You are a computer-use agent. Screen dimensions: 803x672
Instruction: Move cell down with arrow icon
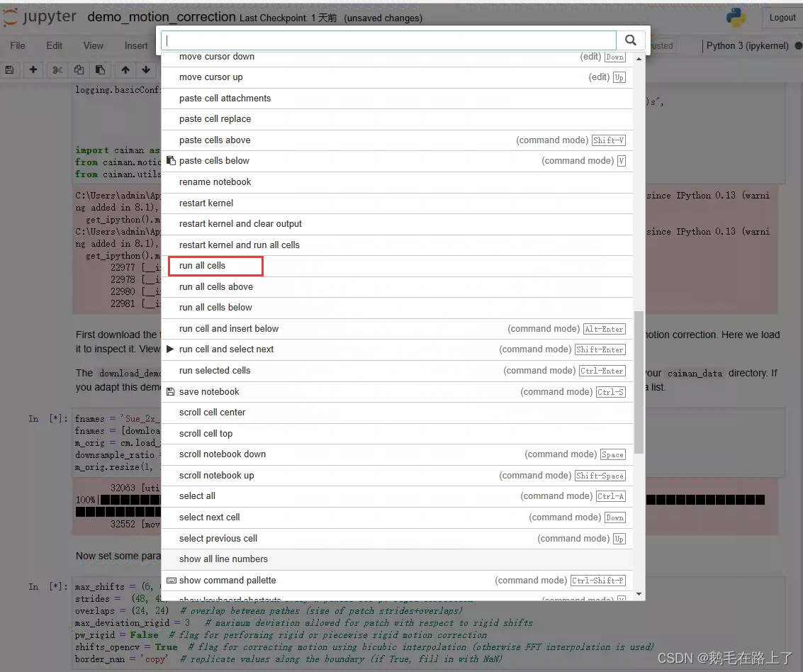pyautogui.click(x=147, y=69)
